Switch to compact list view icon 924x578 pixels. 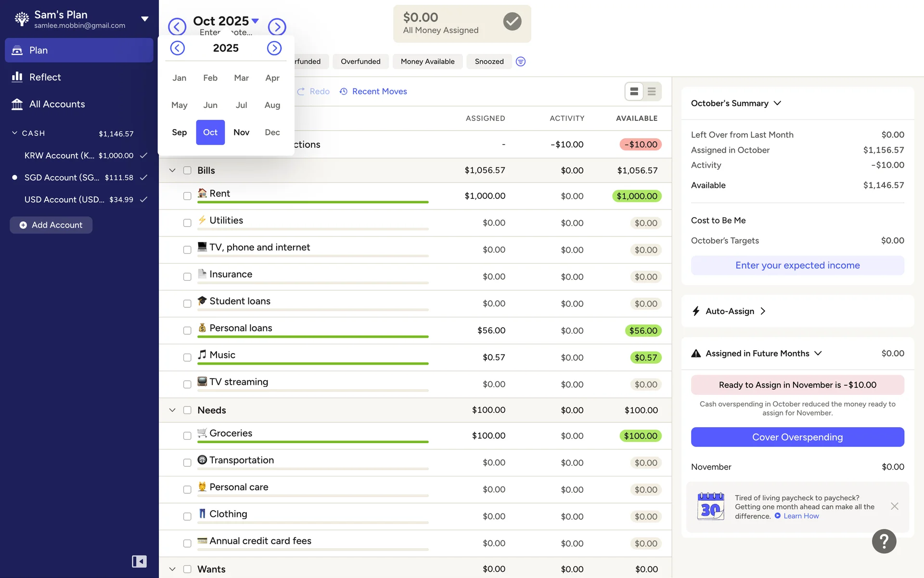[x=652, y=92]
